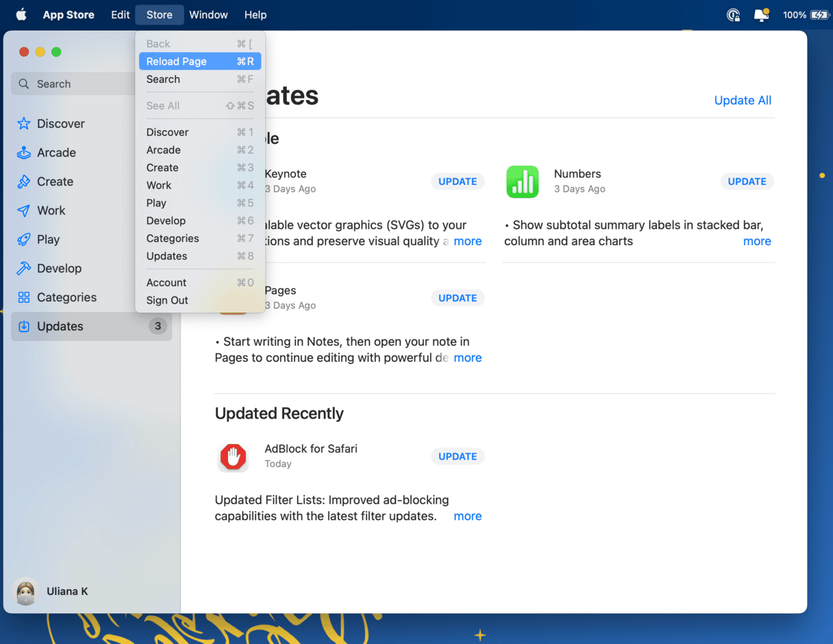Update AdBlock for Safari
Image resolution: width=833 pixels, height=644 pixels.
click(458, 456)
